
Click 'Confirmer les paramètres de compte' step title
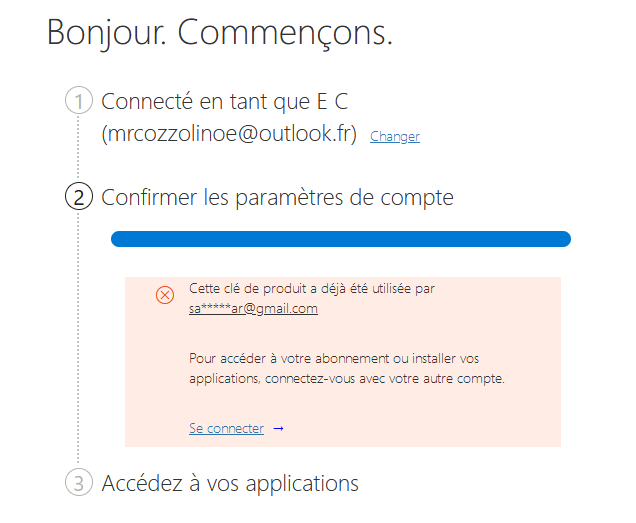click(277, 197)
